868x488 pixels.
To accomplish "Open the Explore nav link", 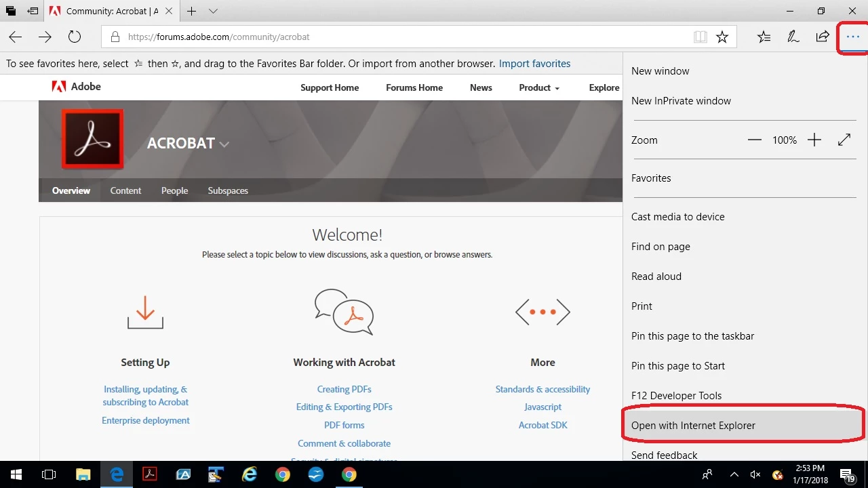I will (x=604, y=87).
